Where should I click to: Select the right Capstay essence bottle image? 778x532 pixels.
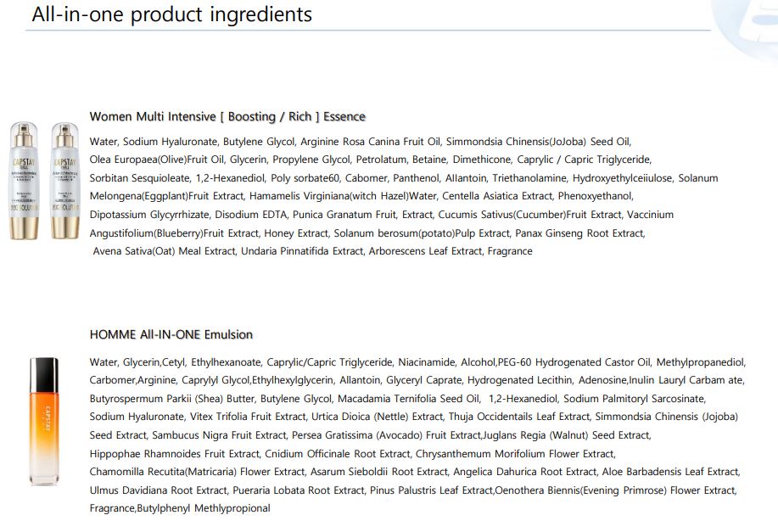pos(64,180)
